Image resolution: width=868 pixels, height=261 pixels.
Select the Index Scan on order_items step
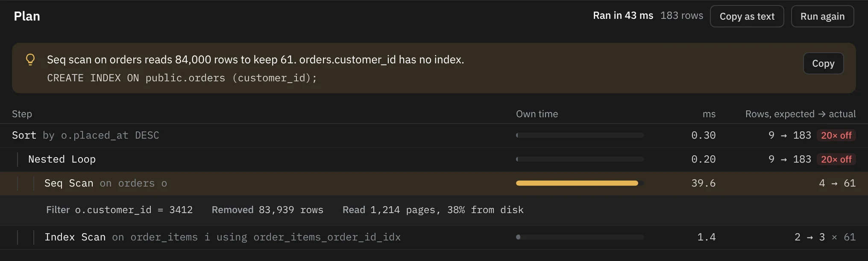[434, 237]
